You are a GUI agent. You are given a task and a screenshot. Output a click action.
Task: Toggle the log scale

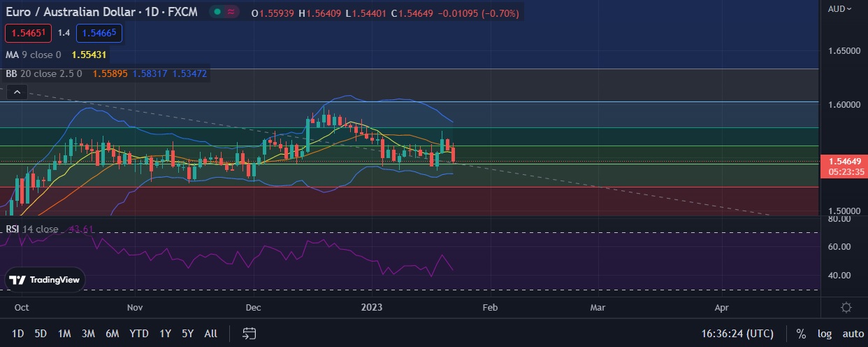[823, 334]
